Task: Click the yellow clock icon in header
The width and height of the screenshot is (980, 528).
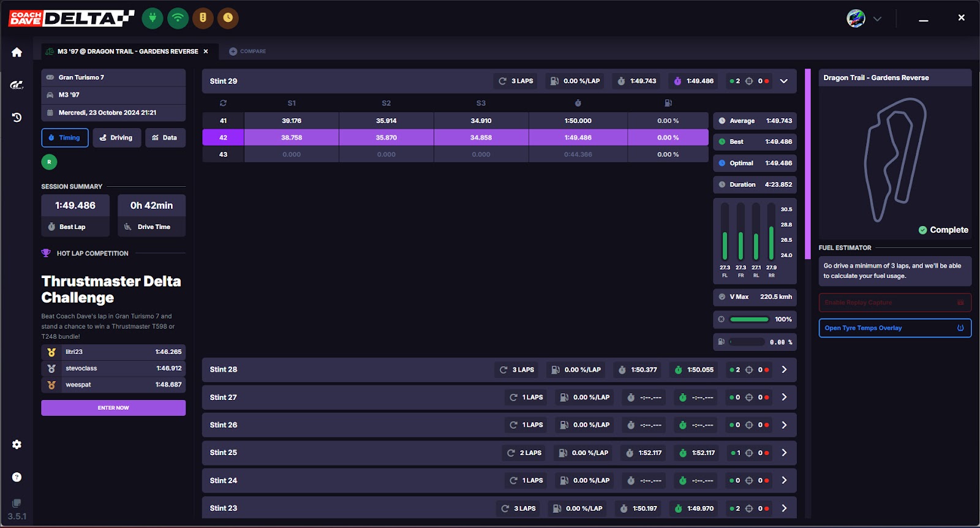Action: [228, 18]
